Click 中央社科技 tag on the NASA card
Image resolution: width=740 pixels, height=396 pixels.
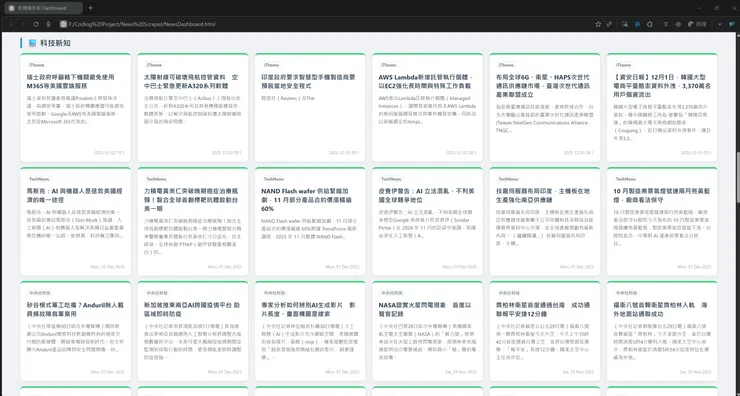(391, 293)
